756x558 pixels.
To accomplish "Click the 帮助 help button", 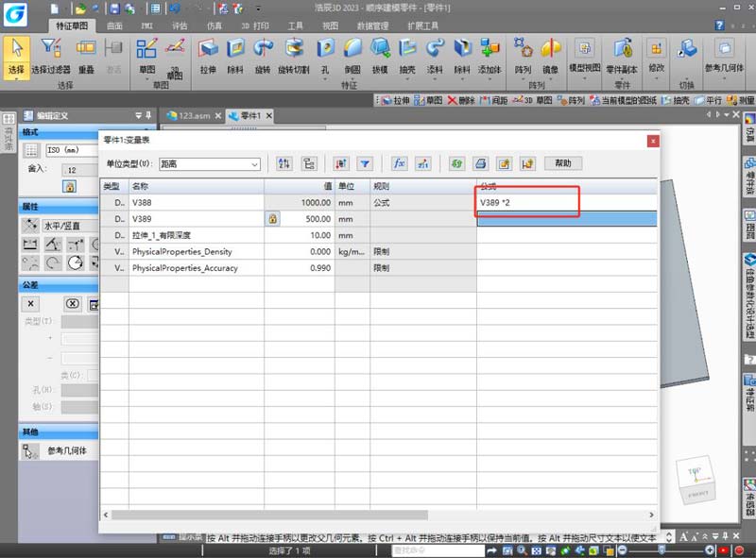I will [563, 163].
